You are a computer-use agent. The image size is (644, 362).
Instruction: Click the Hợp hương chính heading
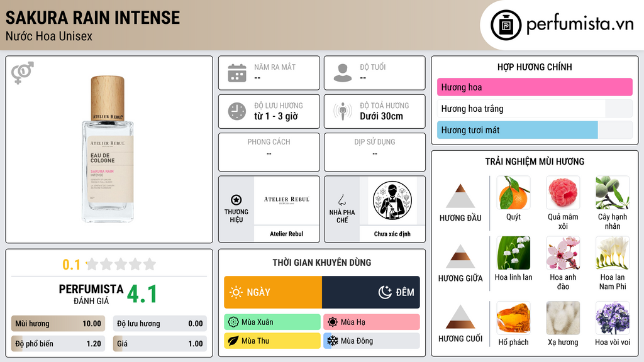(535, 67)
